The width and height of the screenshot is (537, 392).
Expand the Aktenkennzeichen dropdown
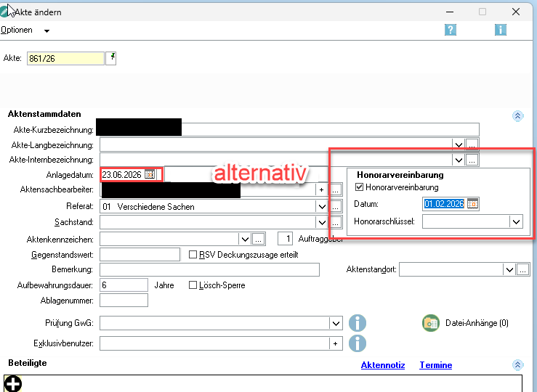(245, 239)
